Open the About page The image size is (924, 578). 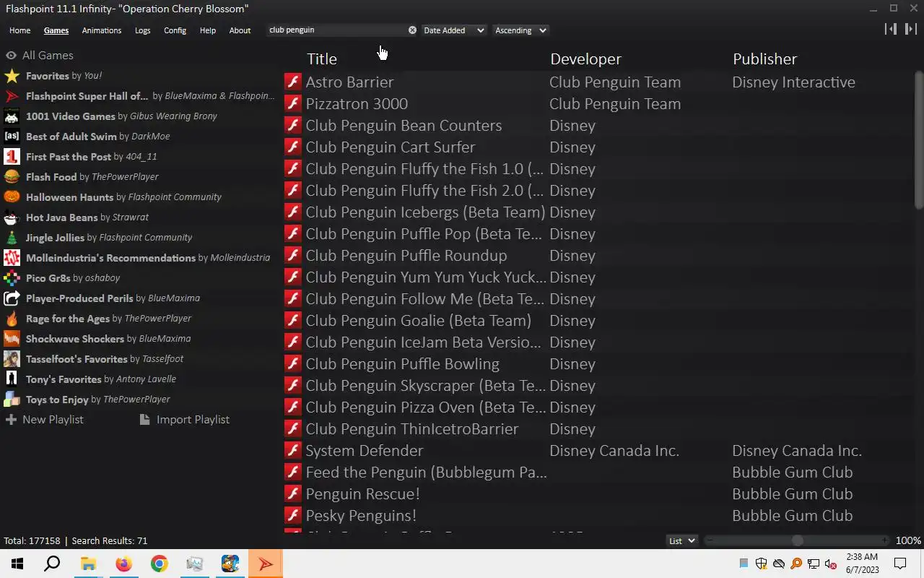[240, 30]
